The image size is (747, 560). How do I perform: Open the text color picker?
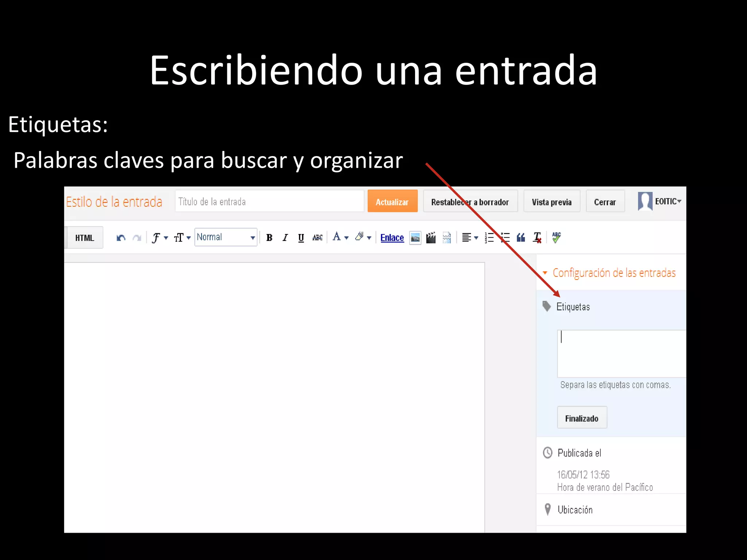tap(340, 237)
